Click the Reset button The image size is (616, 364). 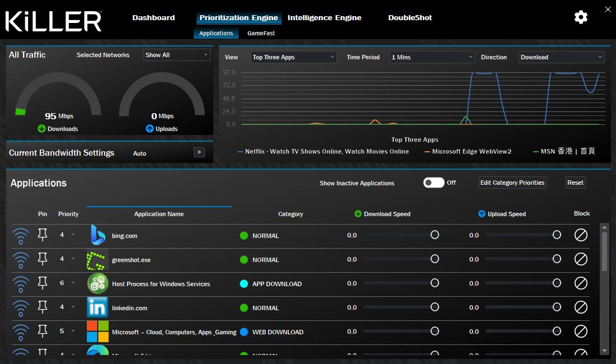tap(575, 183)
